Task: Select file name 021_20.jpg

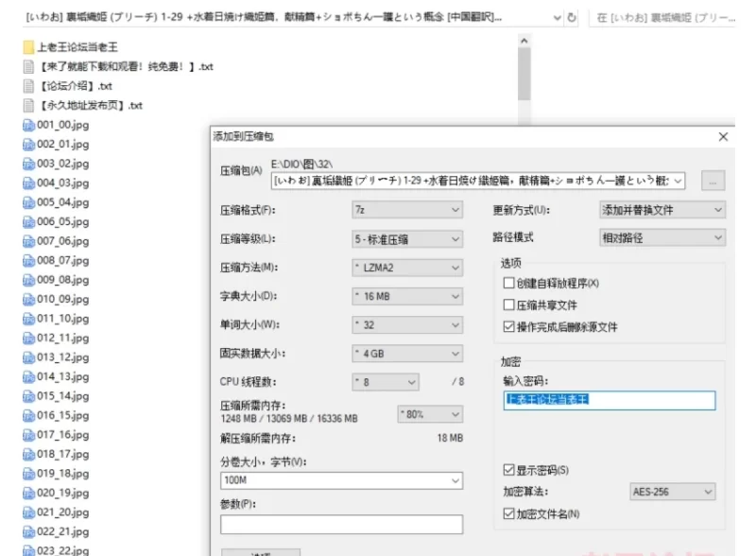Action: coord(62,513)
